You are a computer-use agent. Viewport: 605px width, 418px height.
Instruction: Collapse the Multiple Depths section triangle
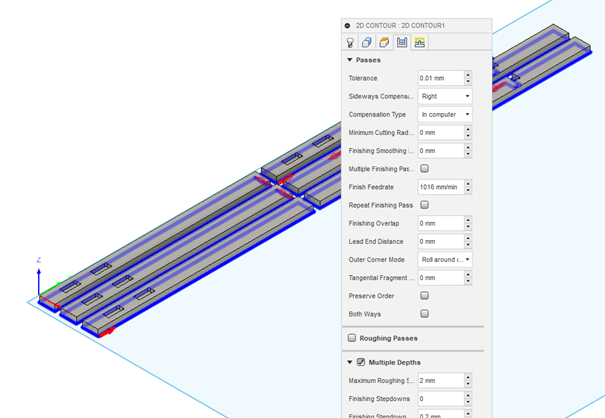[350, 362]
